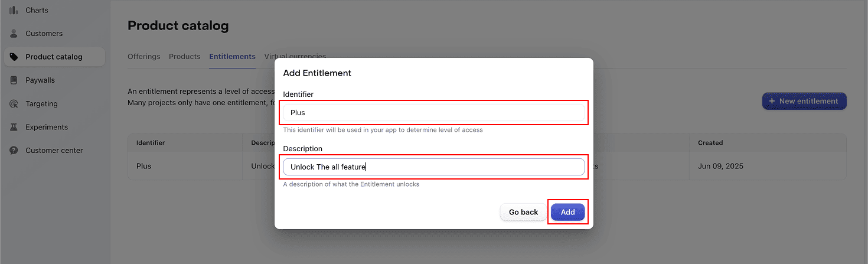The width and height of the screenshot is (868, 264).
Task: Click the Customers person icon
Action: 14,34
